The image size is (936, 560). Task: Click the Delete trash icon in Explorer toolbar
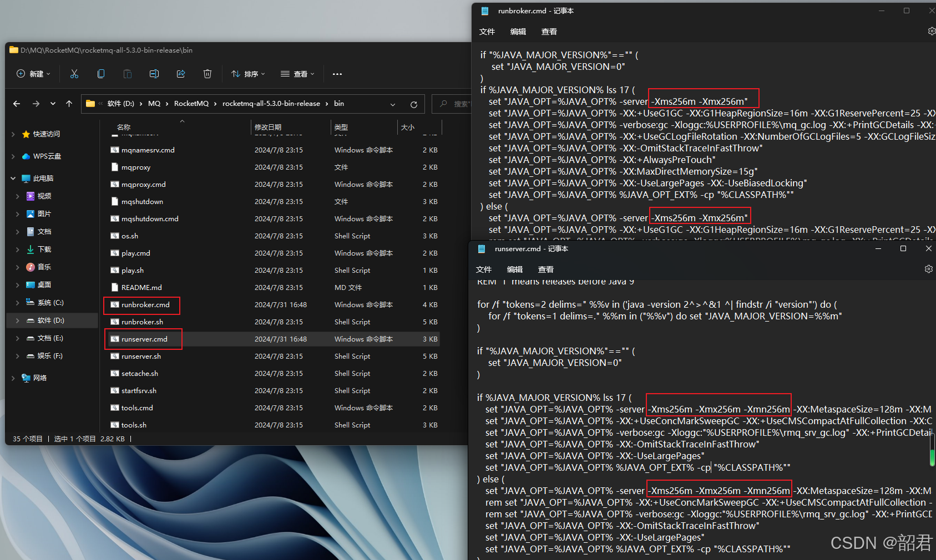[x=208, y=74]
